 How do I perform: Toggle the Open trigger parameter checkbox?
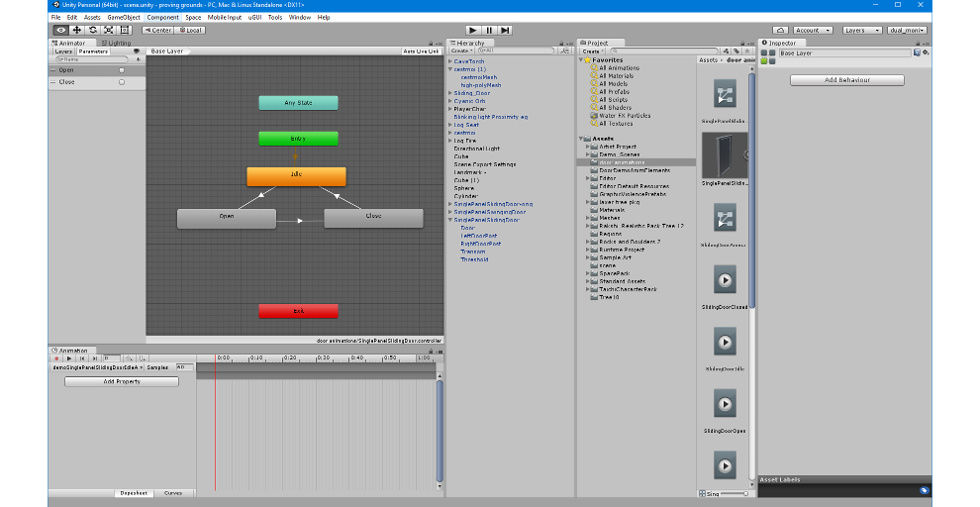[122, 70]
